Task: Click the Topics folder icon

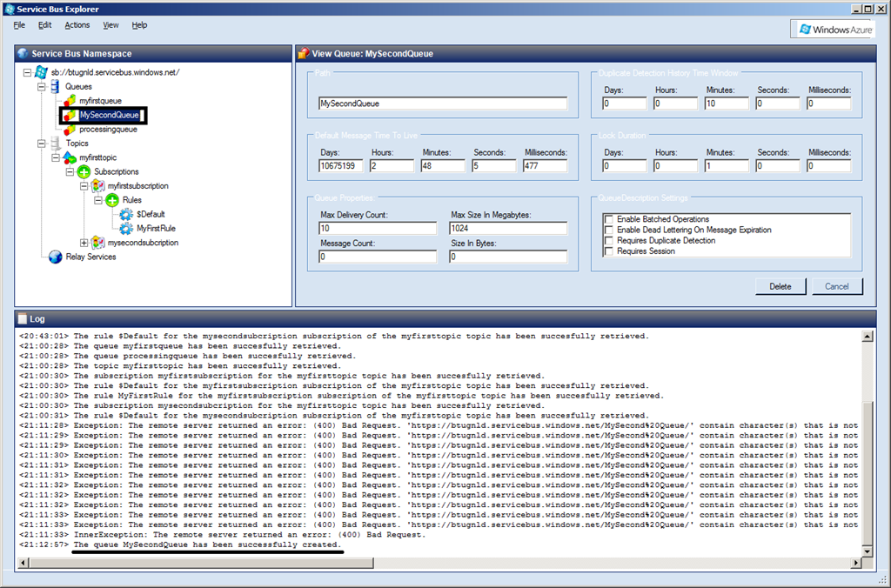Action: (x=55, y=144)
